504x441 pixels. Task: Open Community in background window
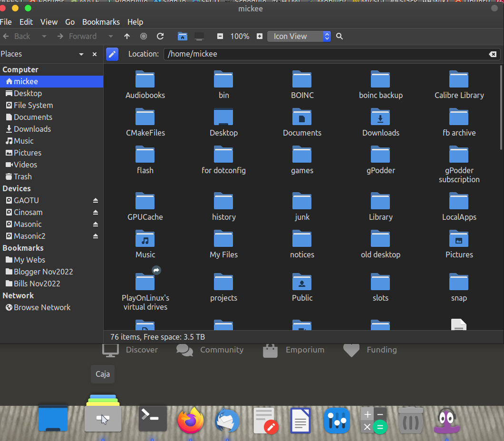click(210, 350)
